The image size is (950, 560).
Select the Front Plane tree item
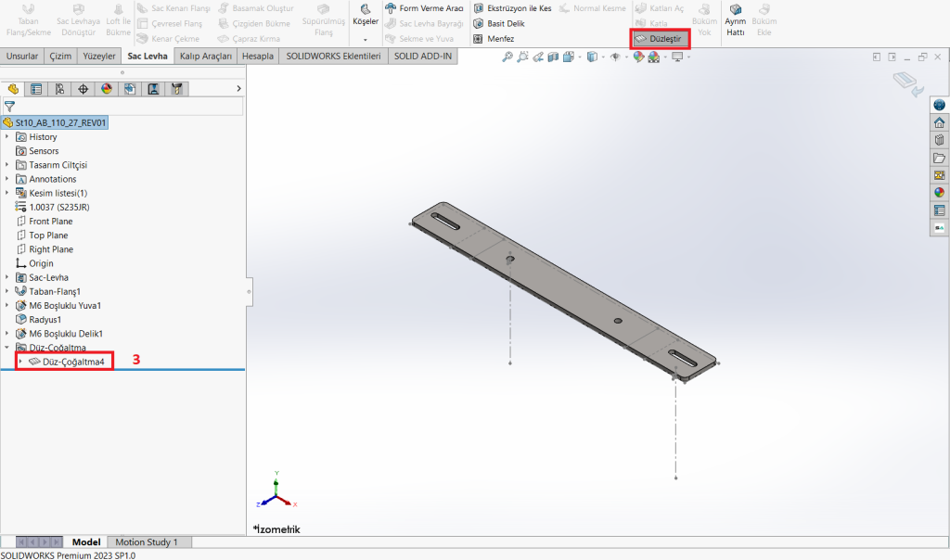[50, 222]
